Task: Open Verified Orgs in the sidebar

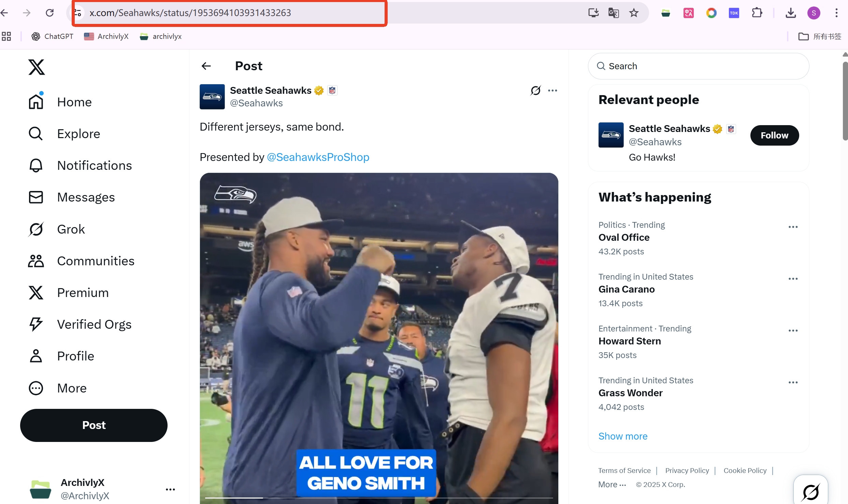Action: pos(80,324)
